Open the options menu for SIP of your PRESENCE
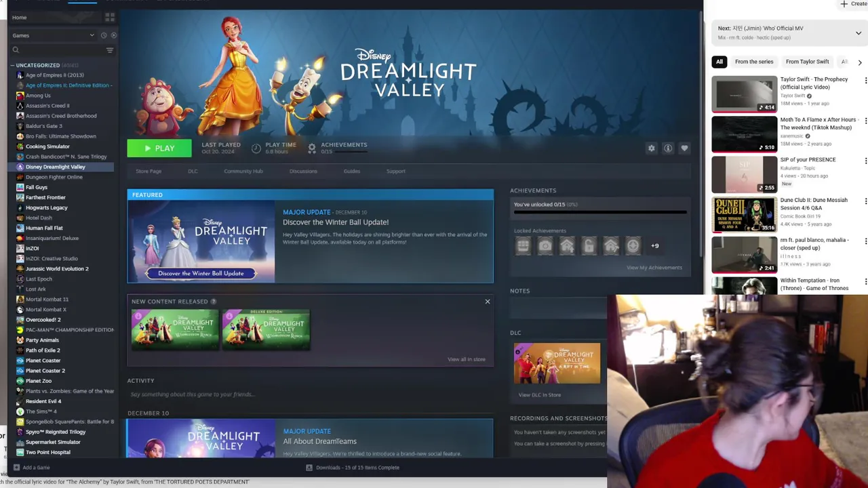Screen dimensions: 868x488 tap(865, 161)
